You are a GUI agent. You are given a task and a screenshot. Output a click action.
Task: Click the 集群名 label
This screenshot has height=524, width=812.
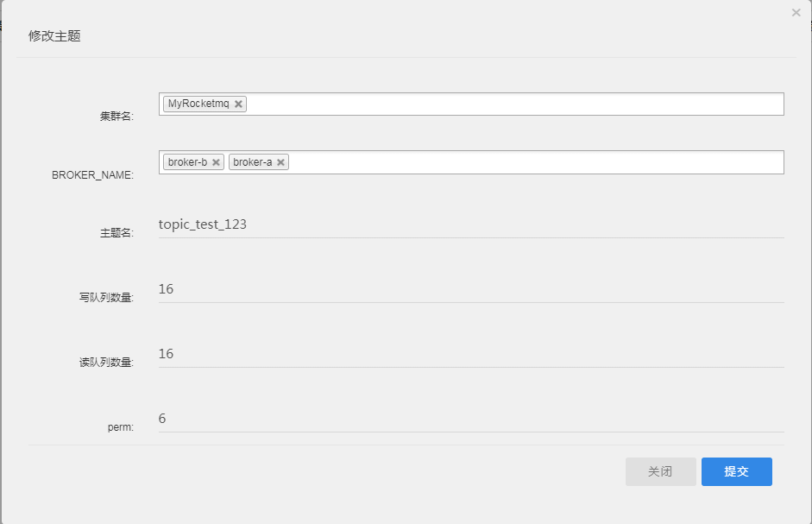coord(116,116)
